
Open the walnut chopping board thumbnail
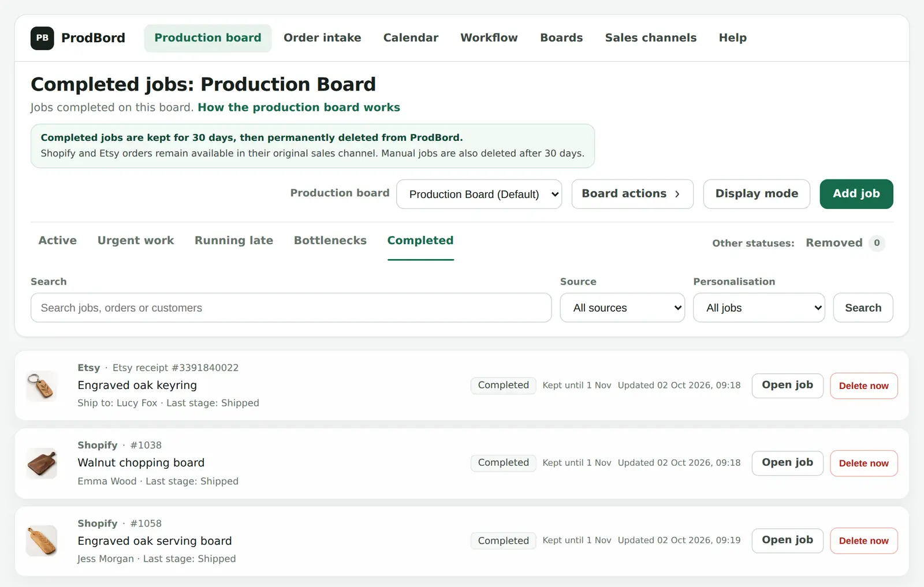[42, 463]
